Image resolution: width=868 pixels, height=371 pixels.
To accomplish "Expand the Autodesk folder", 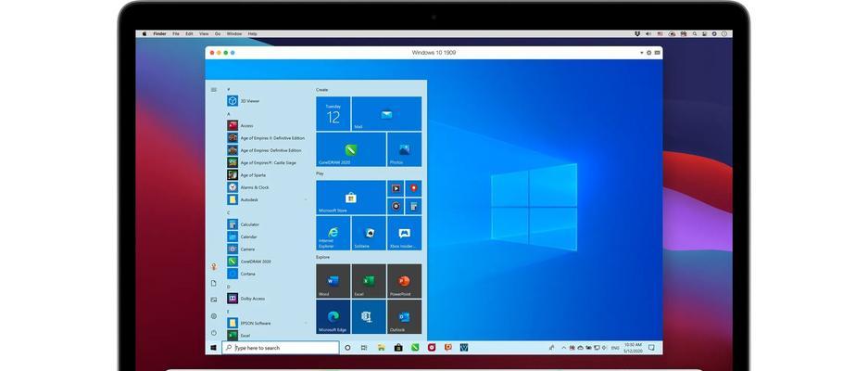I will [x=268, y=199].
